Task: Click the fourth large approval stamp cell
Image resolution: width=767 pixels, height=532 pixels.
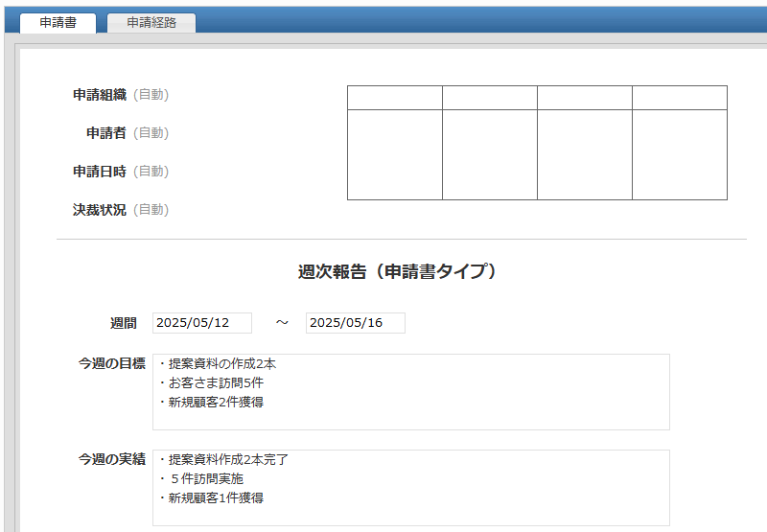Action: (679, 154)
